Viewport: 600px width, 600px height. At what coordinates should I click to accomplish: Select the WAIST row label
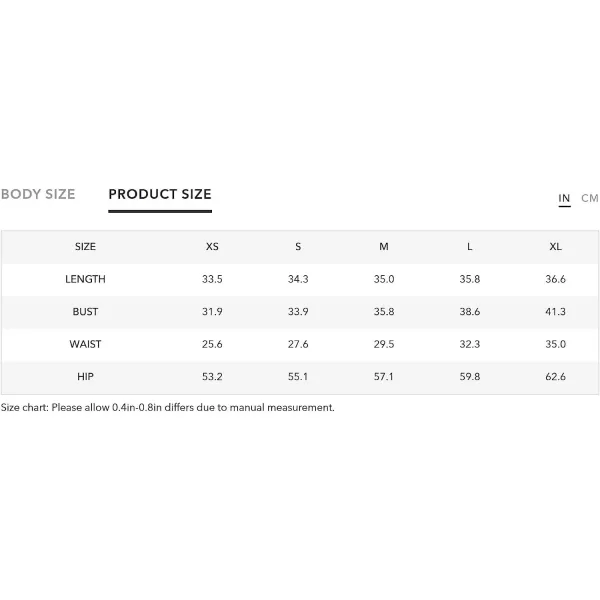pos(85,344)
